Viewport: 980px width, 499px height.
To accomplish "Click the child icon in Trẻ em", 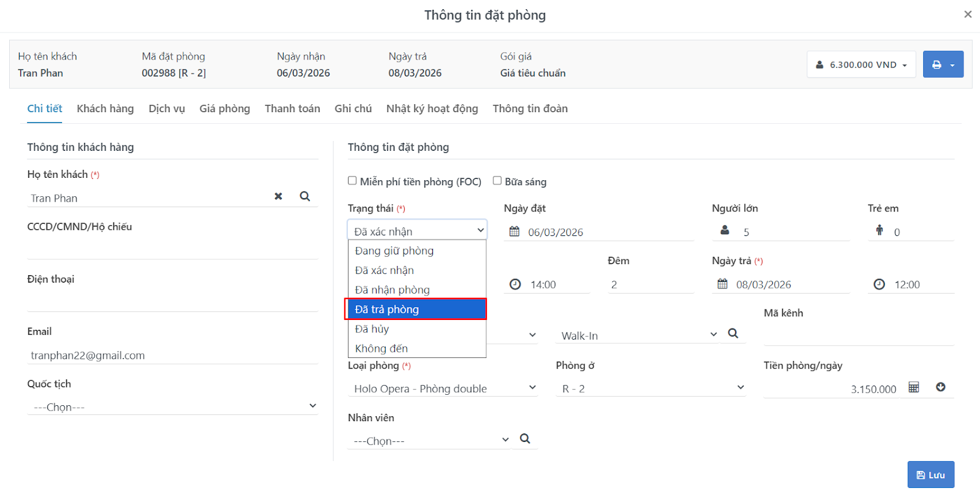I will point(880,230).
